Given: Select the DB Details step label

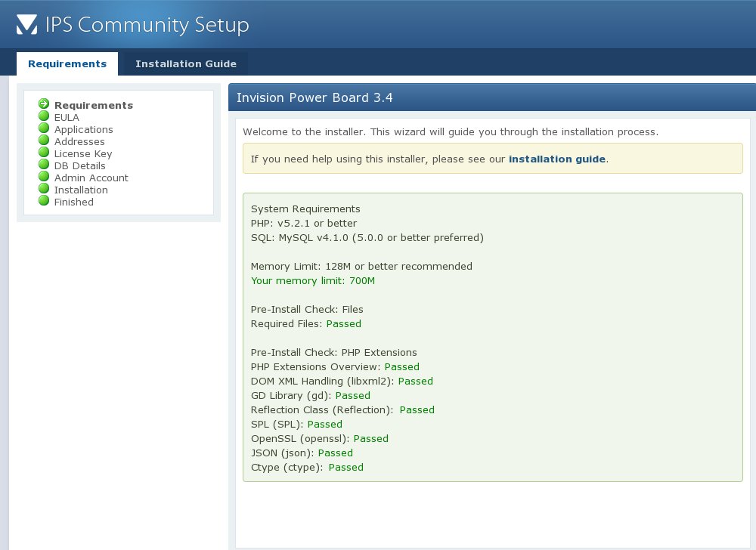Looking at the screenshot, I should click(79, 165).
